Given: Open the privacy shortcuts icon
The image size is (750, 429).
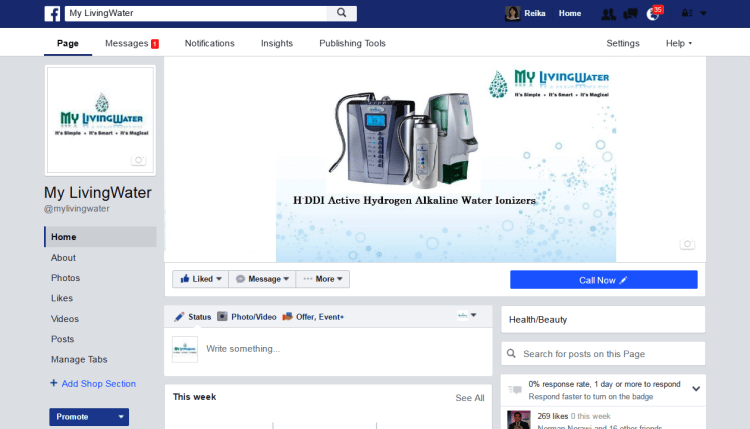Looking at the screenshot, I should [687, 13].
